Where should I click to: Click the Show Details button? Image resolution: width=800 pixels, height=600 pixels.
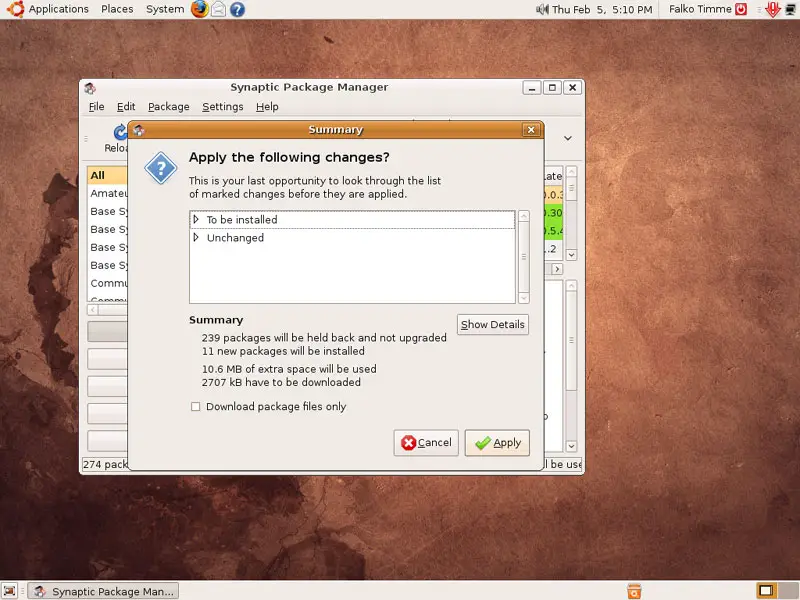(493, 324)
